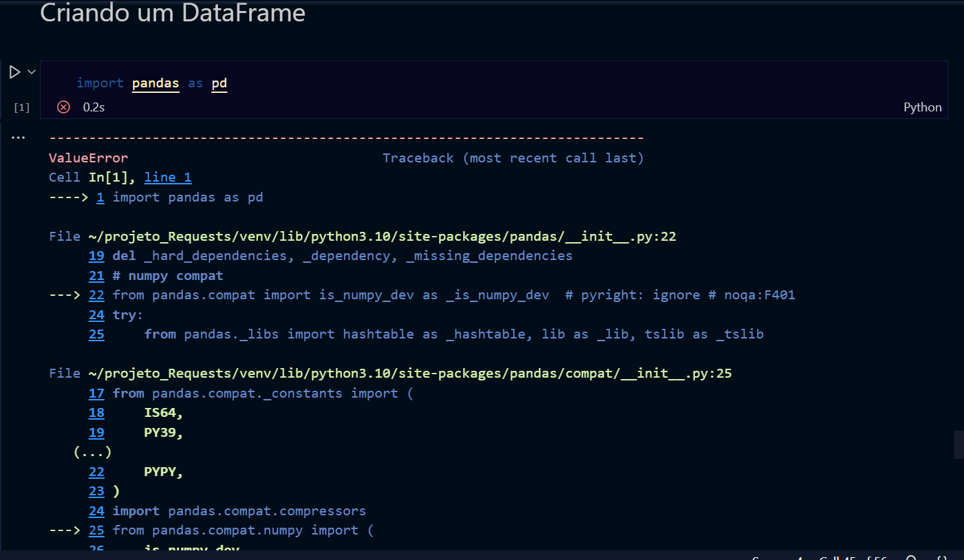This screenshot has width=964, height=560.
Task: Click the 0.2s execution time
Action: pyautogui.click(x=94, y=107)
